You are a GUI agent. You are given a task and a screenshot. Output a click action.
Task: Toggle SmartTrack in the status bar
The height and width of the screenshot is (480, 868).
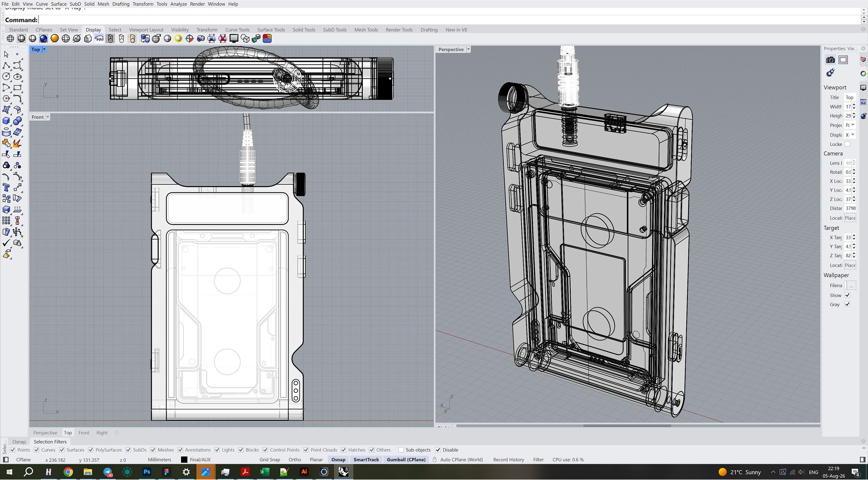coord(366,460)
